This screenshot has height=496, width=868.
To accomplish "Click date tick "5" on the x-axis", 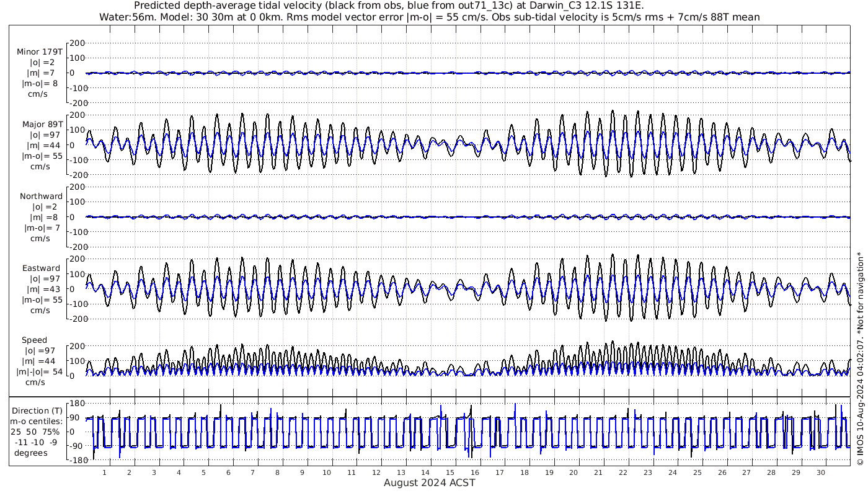I will click(203, 473).
